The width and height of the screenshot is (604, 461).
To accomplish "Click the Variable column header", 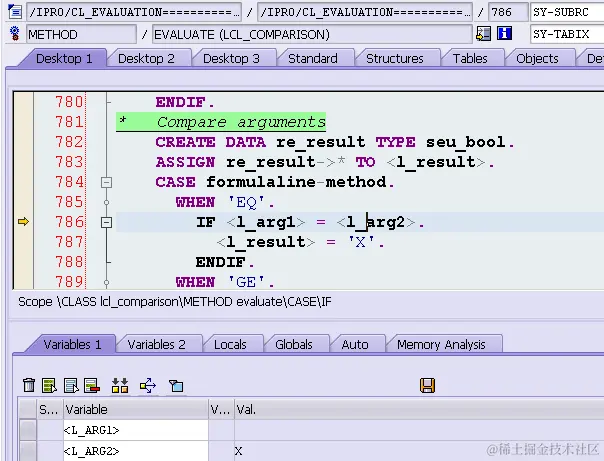I will 136,409.
